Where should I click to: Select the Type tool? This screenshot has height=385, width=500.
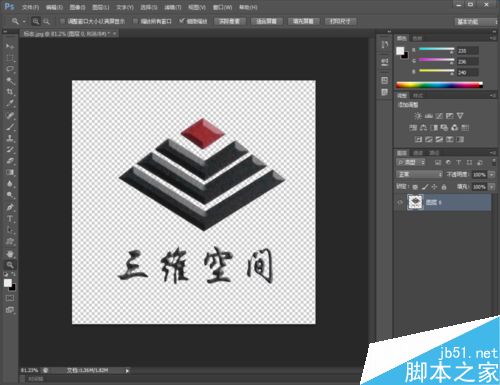click(10, 219)
